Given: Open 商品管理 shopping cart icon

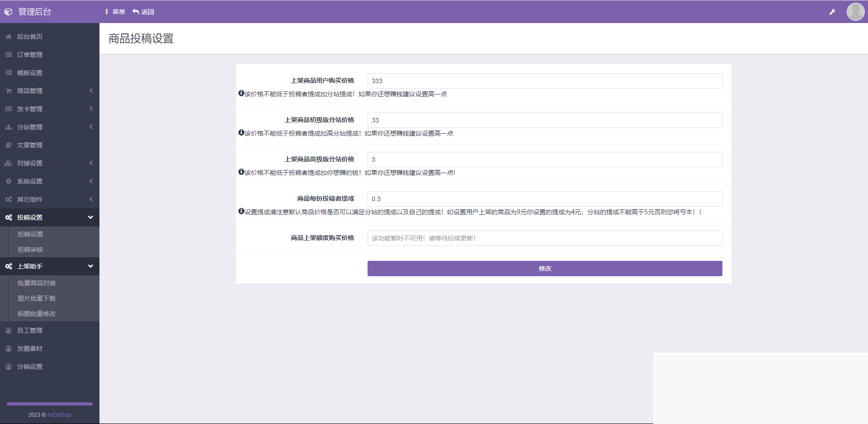Looking at the screenshot, I should pyautogui.click(x=8, y=90).
